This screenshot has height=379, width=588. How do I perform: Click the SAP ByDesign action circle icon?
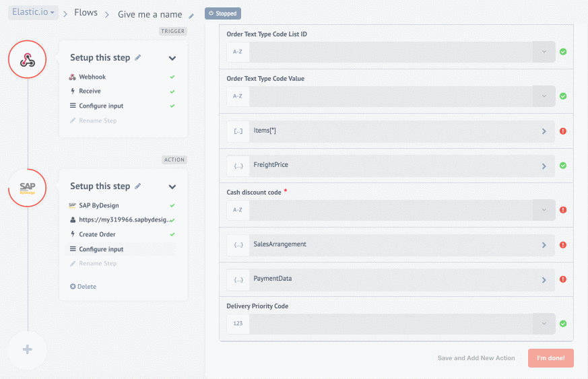tap(28, 187)
